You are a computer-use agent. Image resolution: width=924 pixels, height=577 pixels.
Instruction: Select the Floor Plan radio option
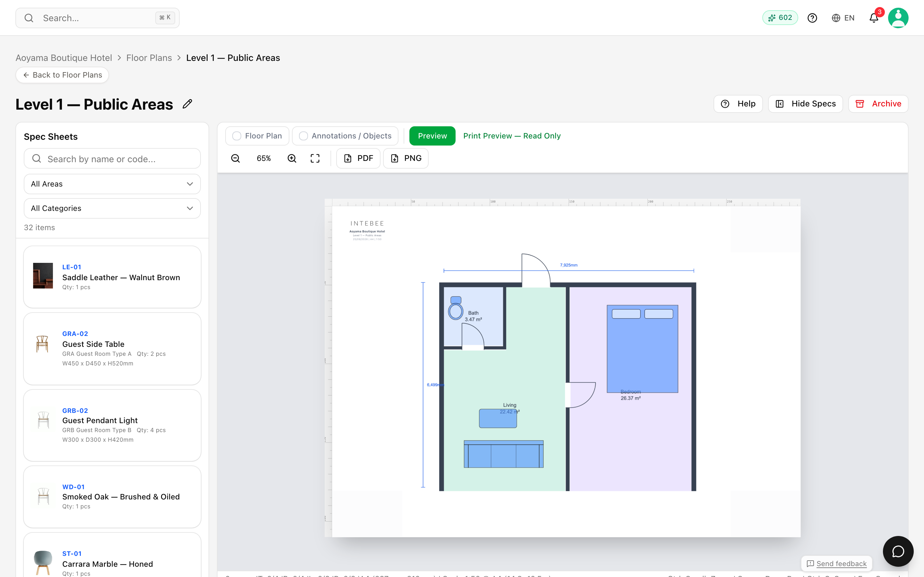(257, 136)
